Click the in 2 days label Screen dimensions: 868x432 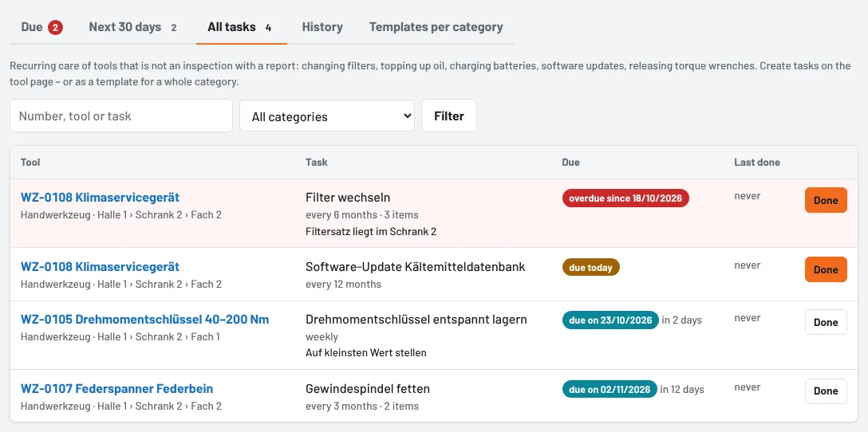(x=682, y=320)
